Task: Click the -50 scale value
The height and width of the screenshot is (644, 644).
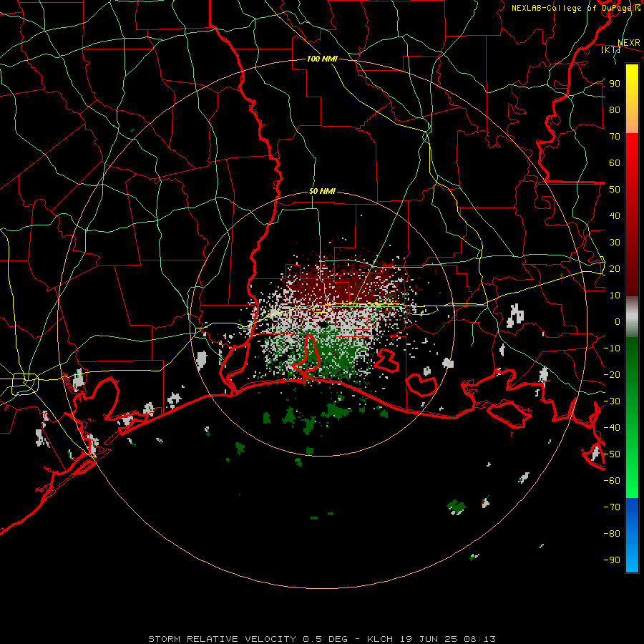Action: pyautogui.click(x=612, y=454)
